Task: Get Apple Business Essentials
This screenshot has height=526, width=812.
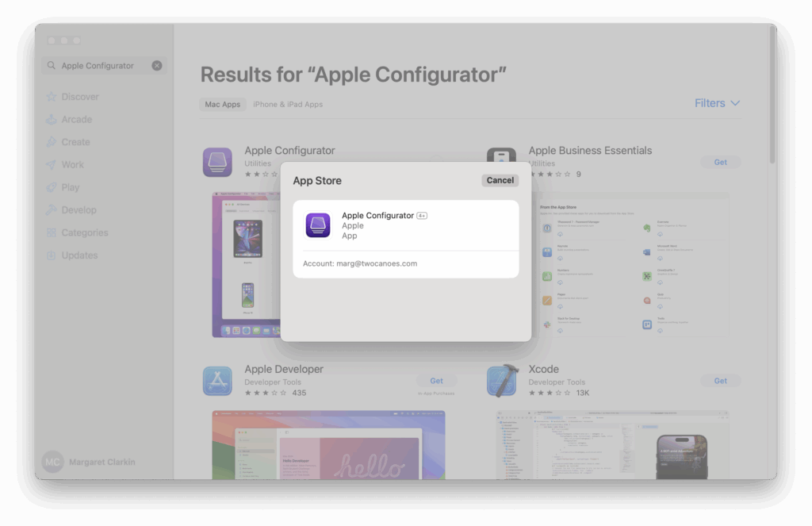Action: pyautogui.click(x=720, y=162)
